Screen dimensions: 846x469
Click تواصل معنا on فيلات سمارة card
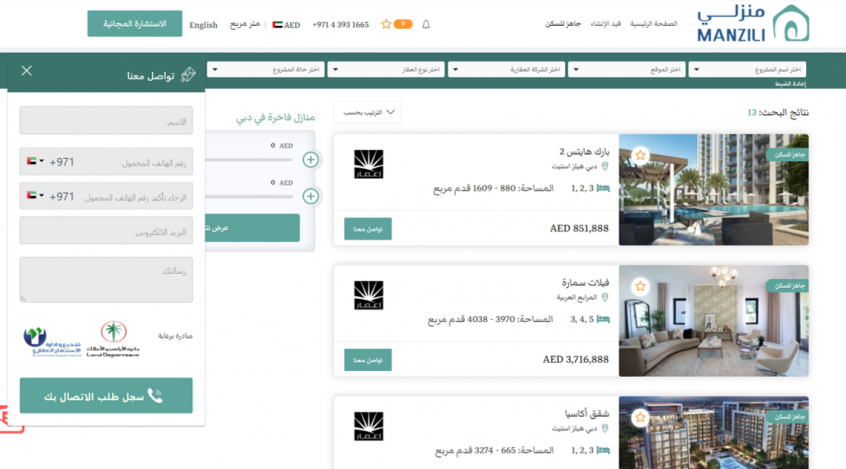click(368, 360)
